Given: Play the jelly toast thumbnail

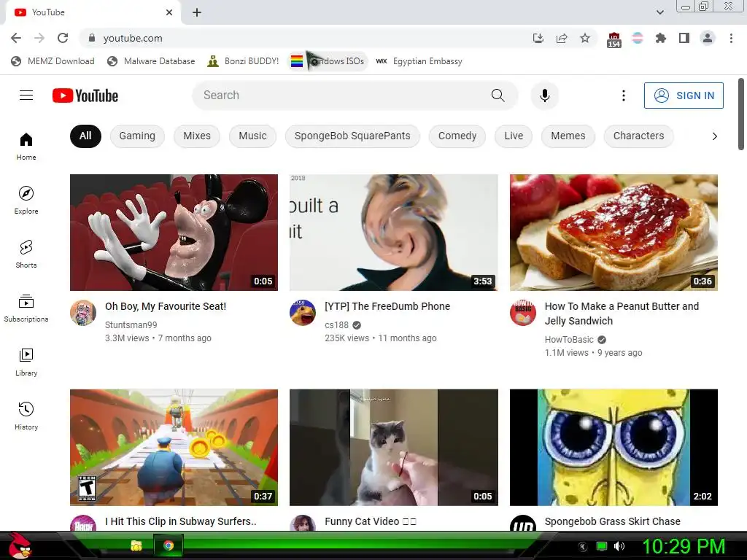Looking at the screenshot, I should (614, 233).
